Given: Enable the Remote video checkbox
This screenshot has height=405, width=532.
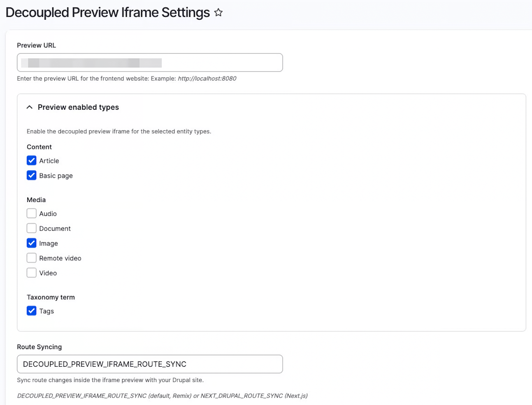Looking at the screenshot, I should tap(32, 258).
